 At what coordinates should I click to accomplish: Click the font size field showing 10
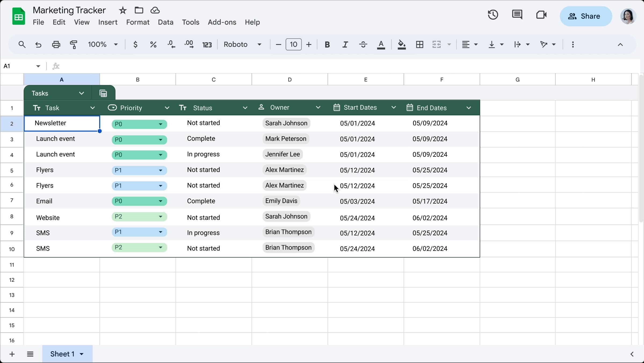[x=294, y=44]
